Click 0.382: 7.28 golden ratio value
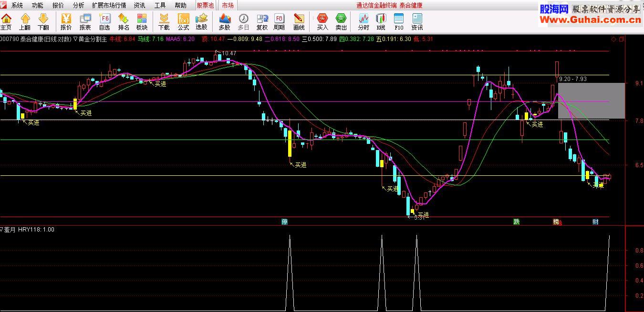The image size is (644, 312). [x=356, y=39]
